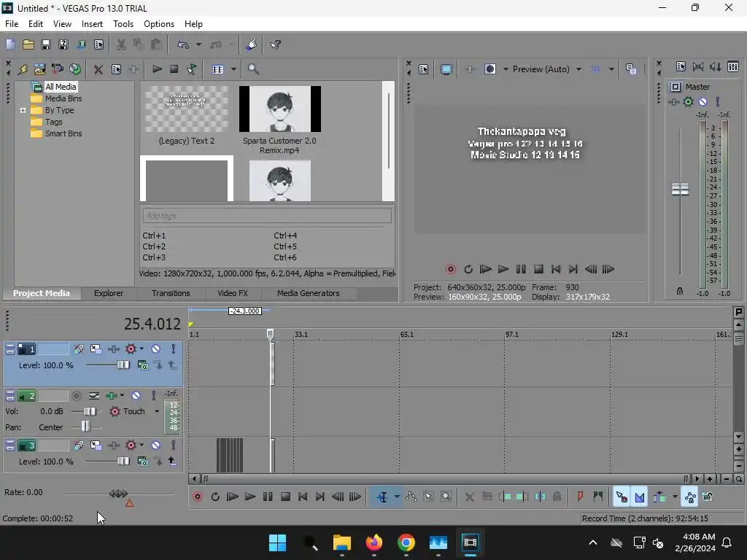Select the Envelope edit tool icon
The height and width of the screenshot is (560, 747).
[x=411, y=497]
